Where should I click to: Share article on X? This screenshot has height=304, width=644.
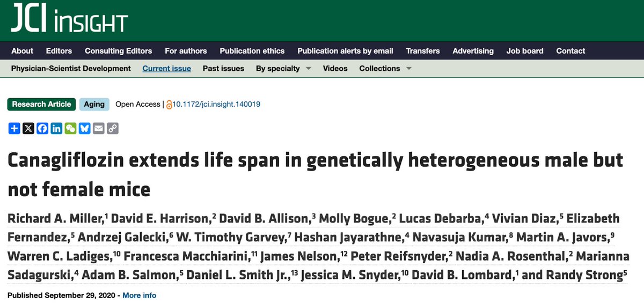click(x=28, y=128)
